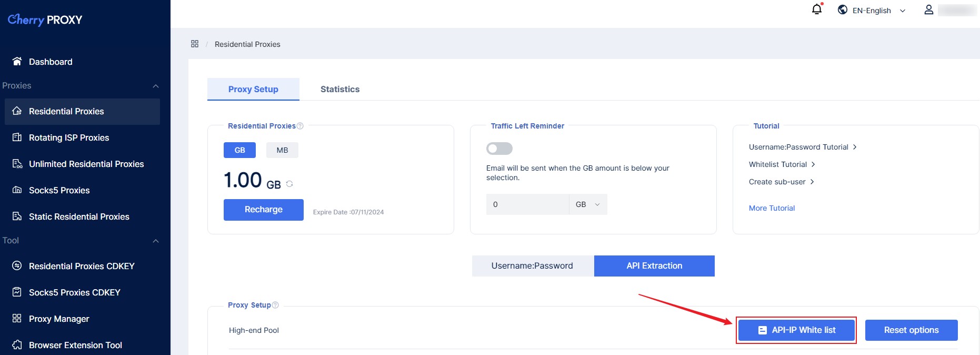Switch to the Statistics tab
Screen dimensions: 980x355
click(x=339, y=89)
